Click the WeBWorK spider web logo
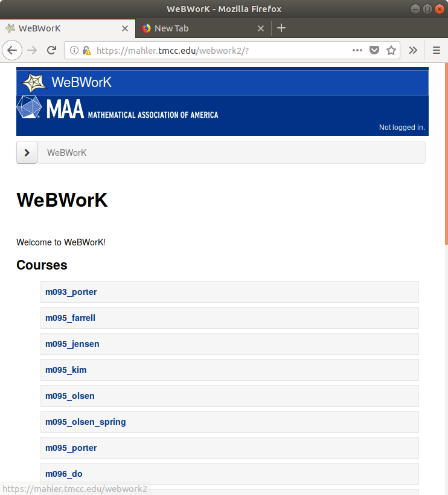Viewport: 448px width, 495px height. pos(34,82)
